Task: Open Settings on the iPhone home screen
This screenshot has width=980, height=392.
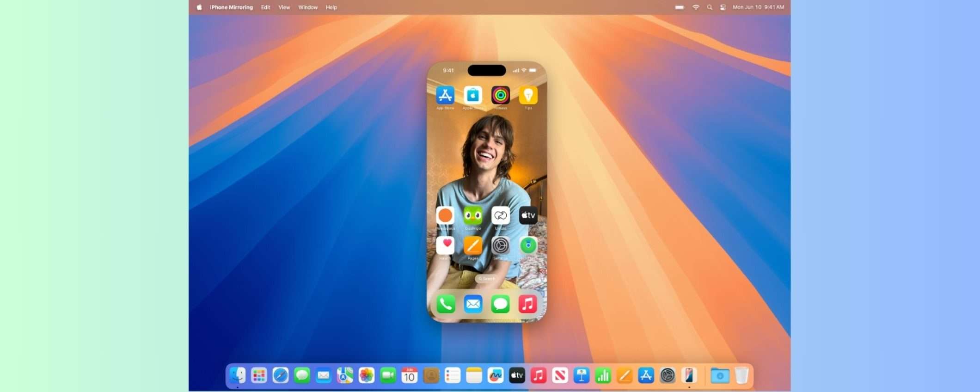Action: pyautogui.click(x=501, y=245)
